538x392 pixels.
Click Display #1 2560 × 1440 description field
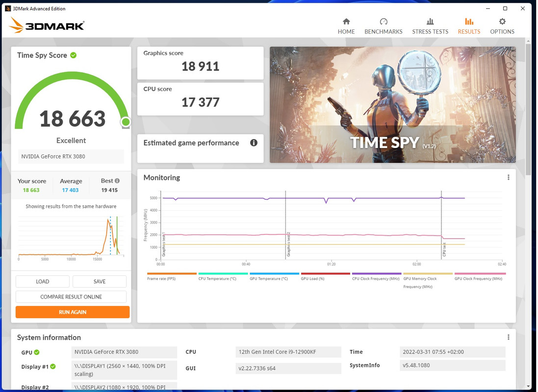click(124, 370)
